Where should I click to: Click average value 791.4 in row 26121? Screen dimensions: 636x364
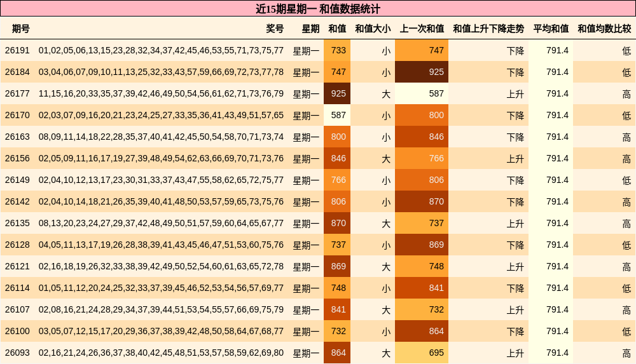click(x=557, y=266)
